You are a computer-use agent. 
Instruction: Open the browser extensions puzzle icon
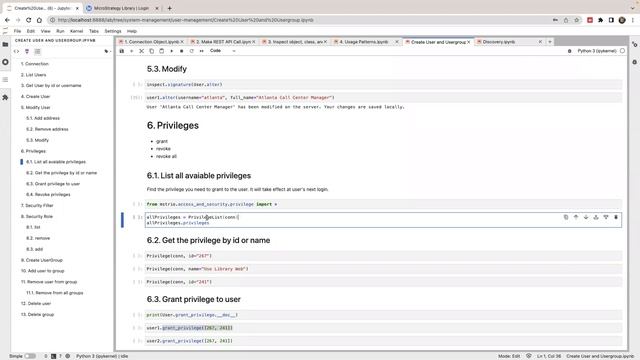click(x=600, y=20)
